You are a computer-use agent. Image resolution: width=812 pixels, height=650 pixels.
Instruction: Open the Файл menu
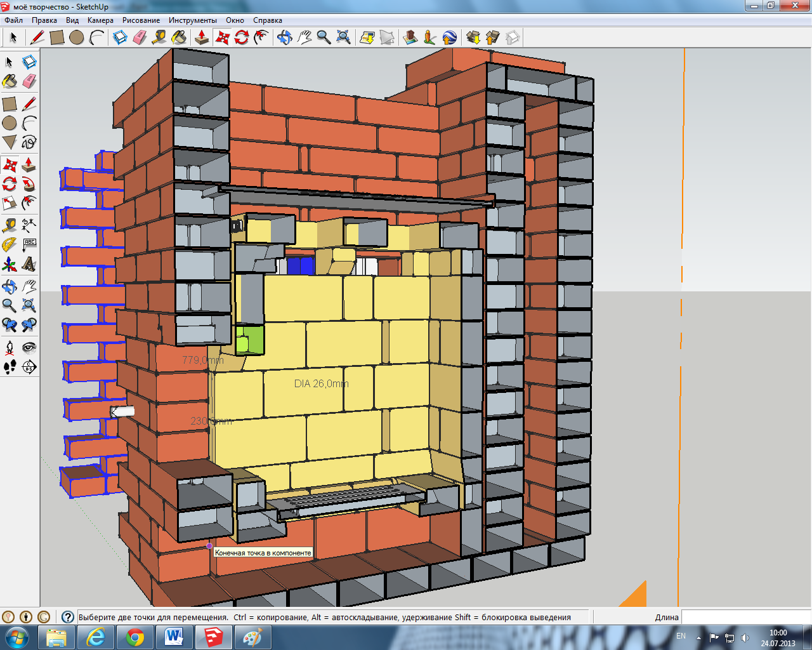pos(13,20)
